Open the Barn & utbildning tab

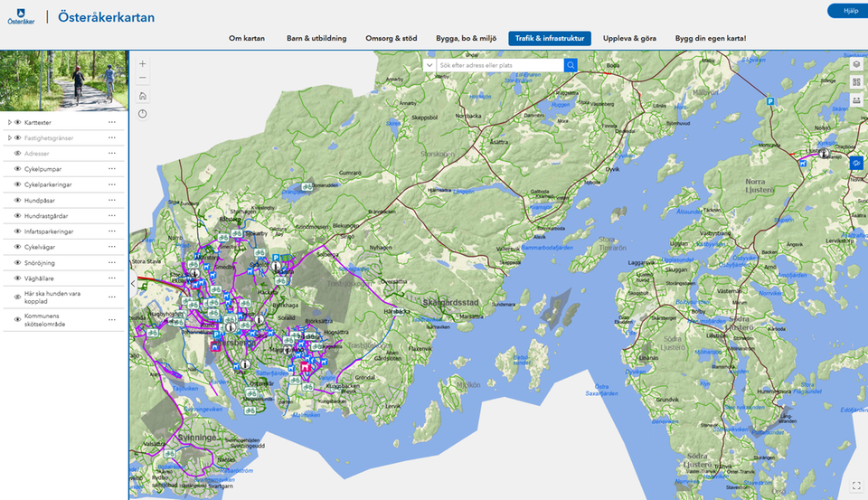point(316,39)
